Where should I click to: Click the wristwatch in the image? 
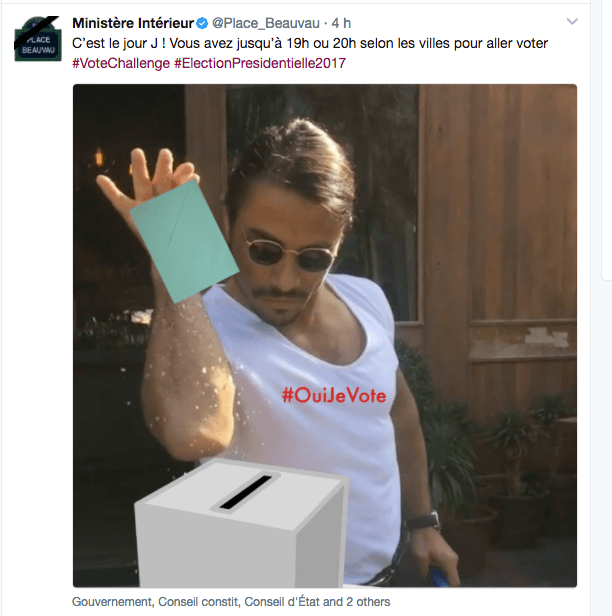pos(423,521)
